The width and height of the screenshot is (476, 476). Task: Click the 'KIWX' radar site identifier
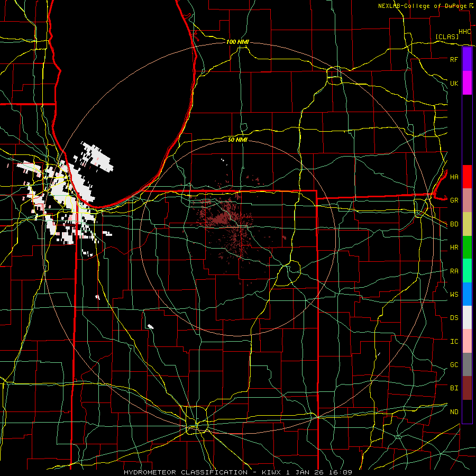point(271,472)
